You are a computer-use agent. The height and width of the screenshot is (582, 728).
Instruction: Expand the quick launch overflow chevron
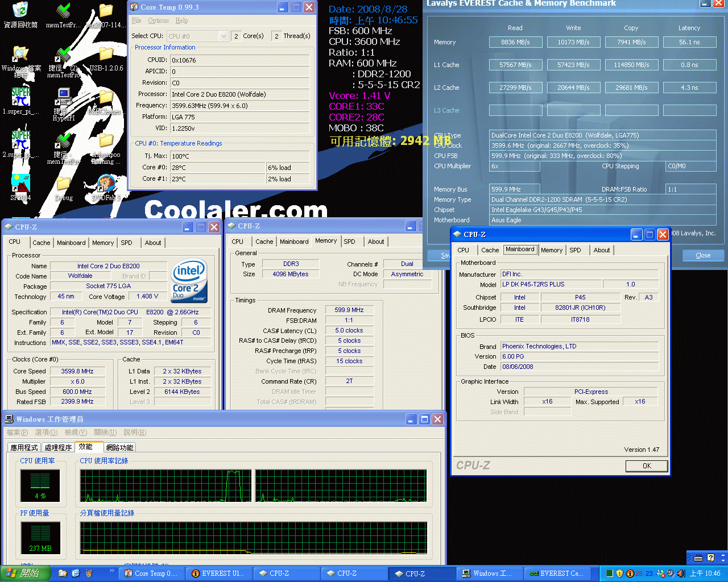112,571
